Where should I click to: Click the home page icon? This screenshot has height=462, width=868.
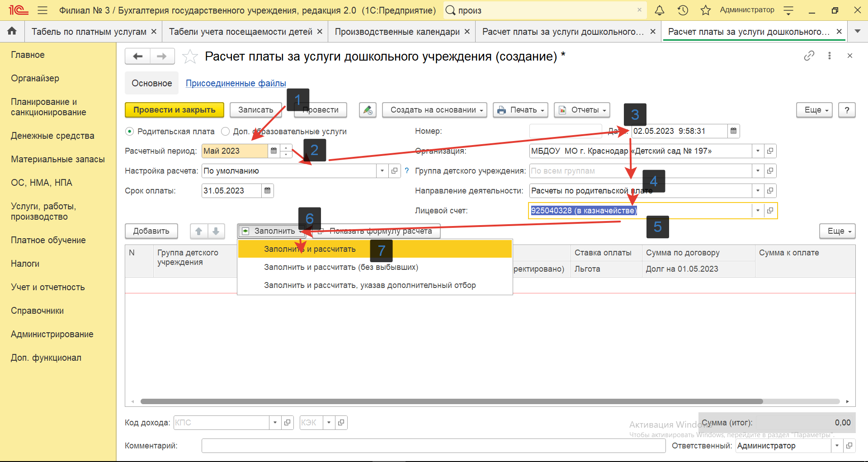point(12,31)
